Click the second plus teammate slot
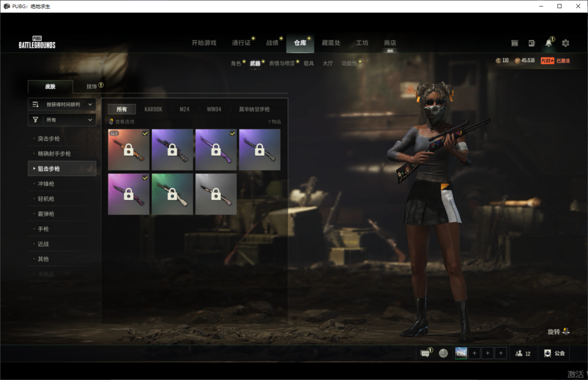 click(487, 353)
